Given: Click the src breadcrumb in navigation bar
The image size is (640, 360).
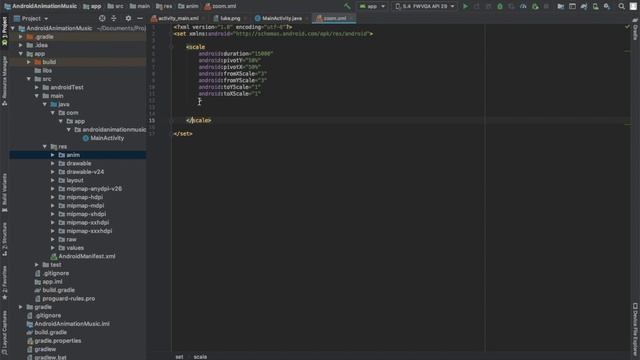Looking at the screenshot, I should pos(116,6).
